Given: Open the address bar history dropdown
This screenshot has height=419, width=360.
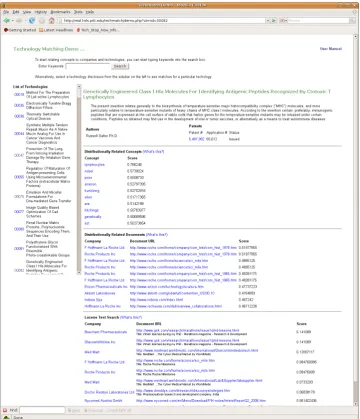Looking at the screenshot, I should [267, 21].
